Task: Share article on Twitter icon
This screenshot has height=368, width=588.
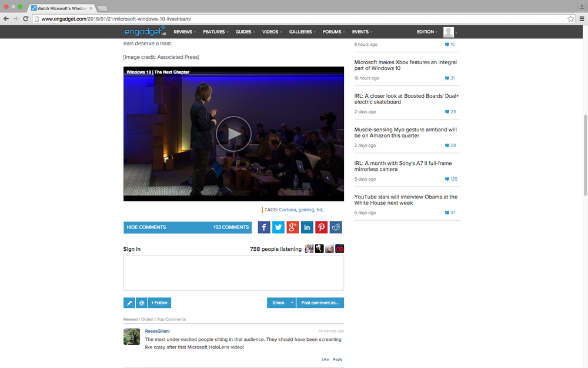Action: pos(278,227)
